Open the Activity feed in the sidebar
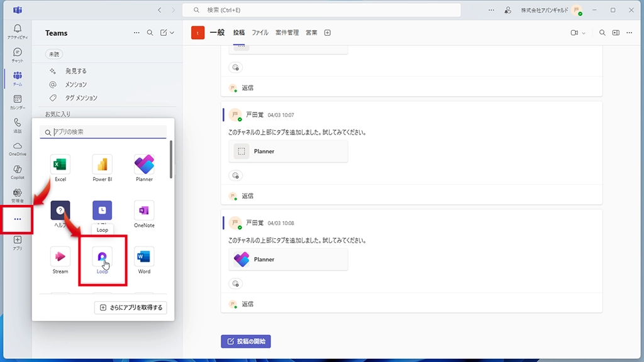The image size is (644, 362). pos(17,31)
